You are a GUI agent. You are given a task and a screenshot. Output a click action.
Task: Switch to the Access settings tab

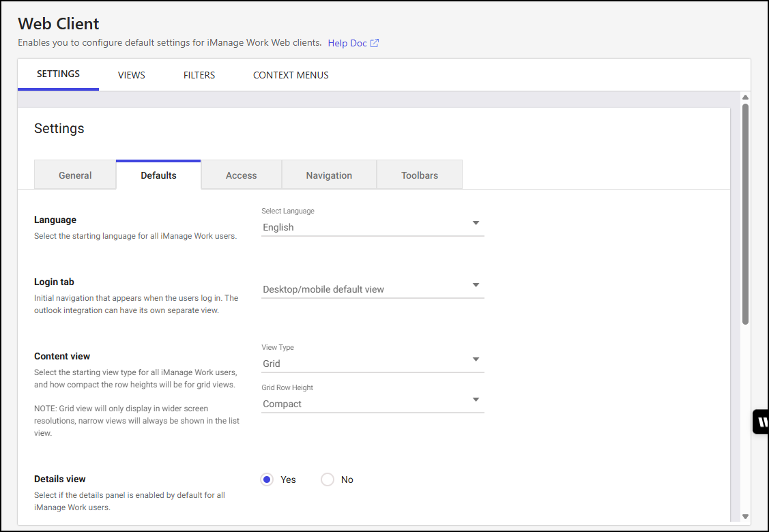point(241,175)
